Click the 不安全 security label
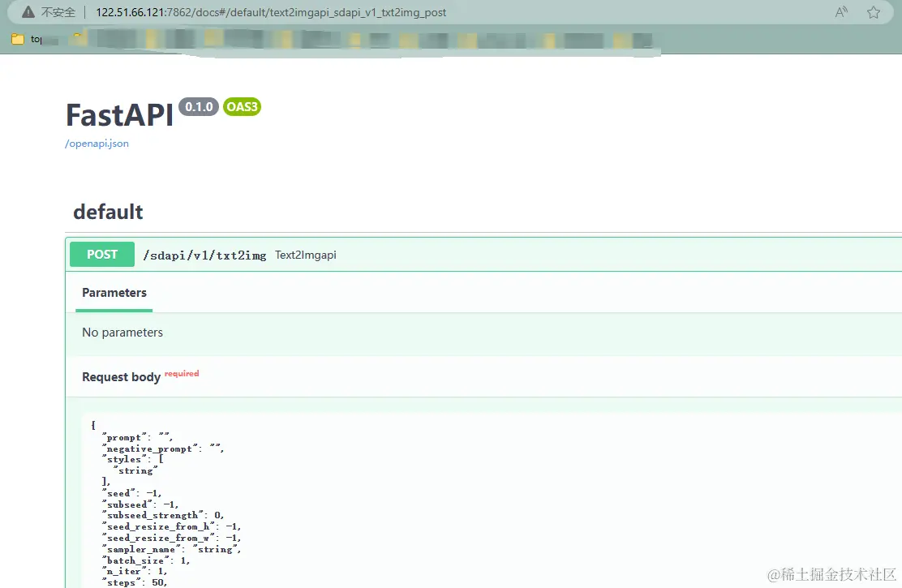Image resolution: width=902 pixels, height=588 pixels. point(58,12)
